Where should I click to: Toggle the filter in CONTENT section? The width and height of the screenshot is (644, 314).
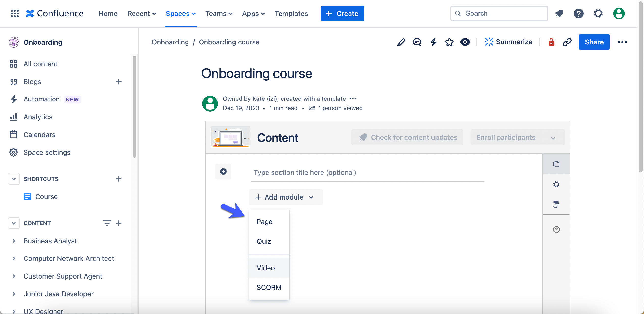[x=107, y=223]
